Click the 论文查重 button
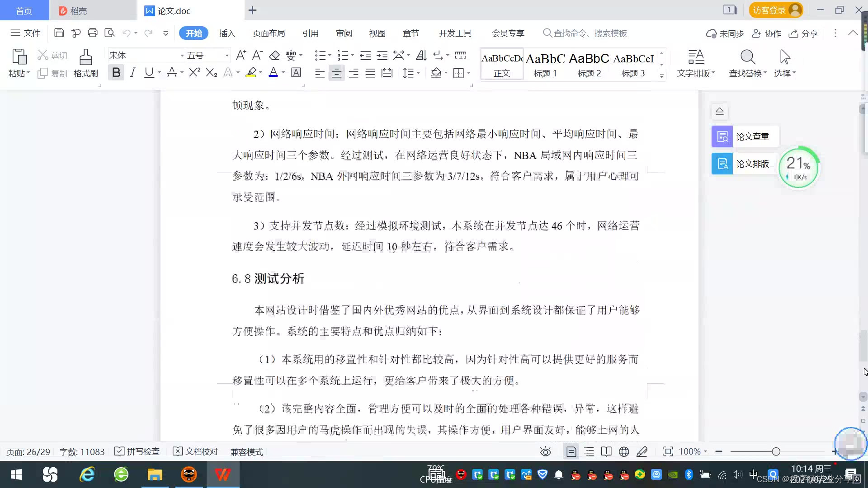The height and width of the screenshot is (488, 868). click(x=745, y=136)
